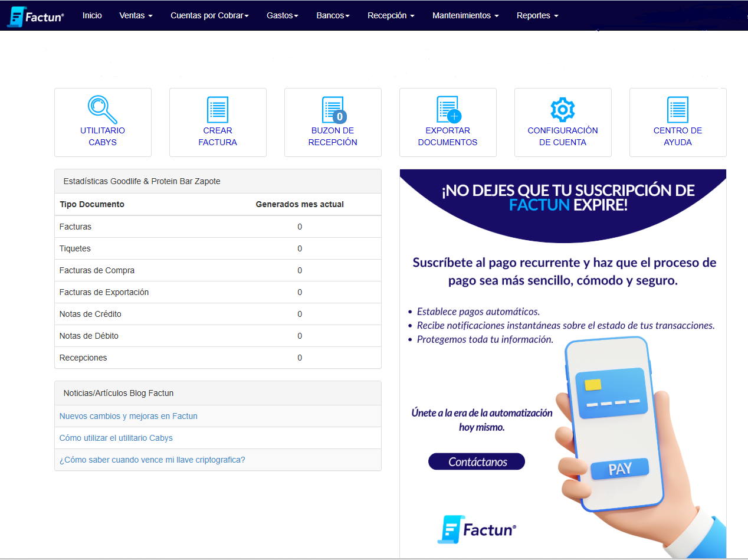Open Utilitario Cabys magnifier icon
The image size is (748, 560).
pyautogui.click(x=103, y=110)
